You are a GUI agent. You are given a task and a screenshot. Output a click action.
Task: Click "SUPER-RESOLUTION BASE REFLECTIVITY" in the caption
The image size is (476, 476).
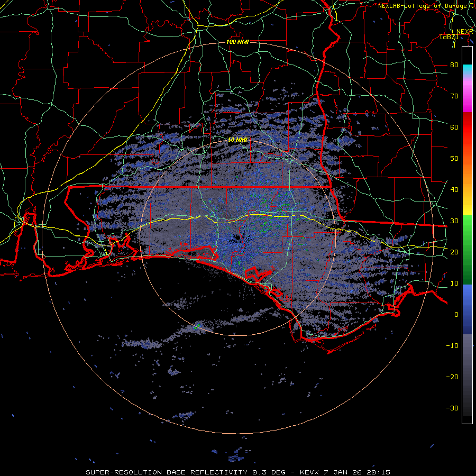tap(167, 472)
